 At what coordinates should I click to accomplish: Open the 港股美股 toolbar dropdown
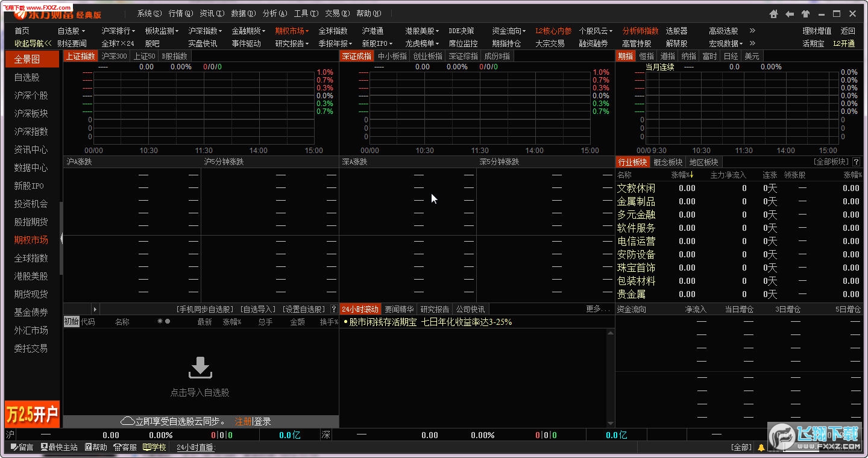[422, 31]
